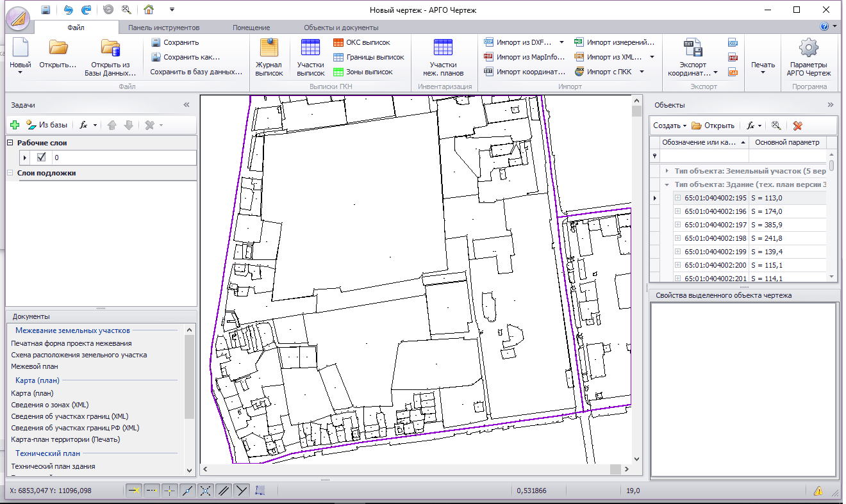The height and width of the screenshot is (504, 846).
Task: Click the red delete icon in Объекты toolbar
Action: pos(797,126)
